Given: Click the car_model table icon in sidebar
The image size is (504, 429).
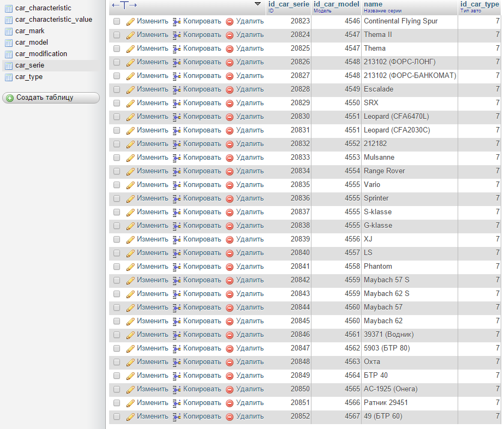Looking at the screenshot, I should 9,43.
